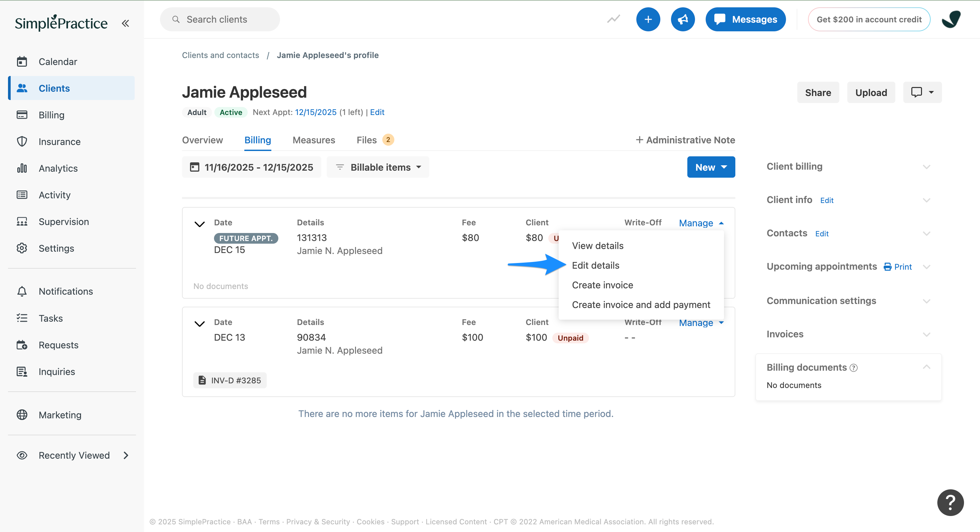The height and width of the screenshot is (532, 980).
Task: Expand the Upcoming appointments panel
Action: coord(926,267)
